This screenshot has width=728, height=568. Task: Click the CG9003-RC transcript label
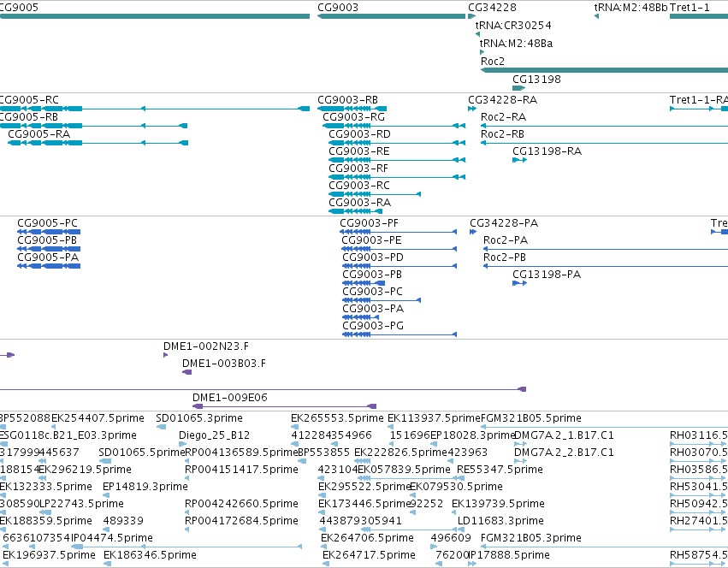tap(359, 186)
